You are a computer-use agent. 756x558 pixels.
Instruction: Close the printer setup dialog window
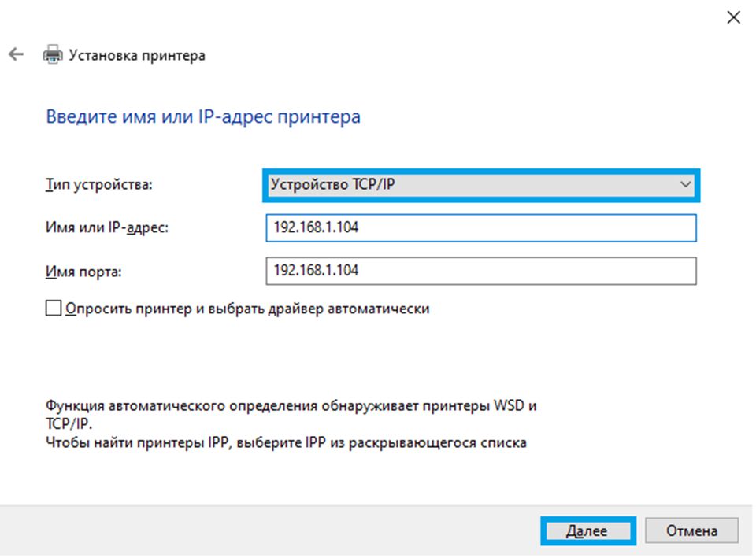(733, 17)
